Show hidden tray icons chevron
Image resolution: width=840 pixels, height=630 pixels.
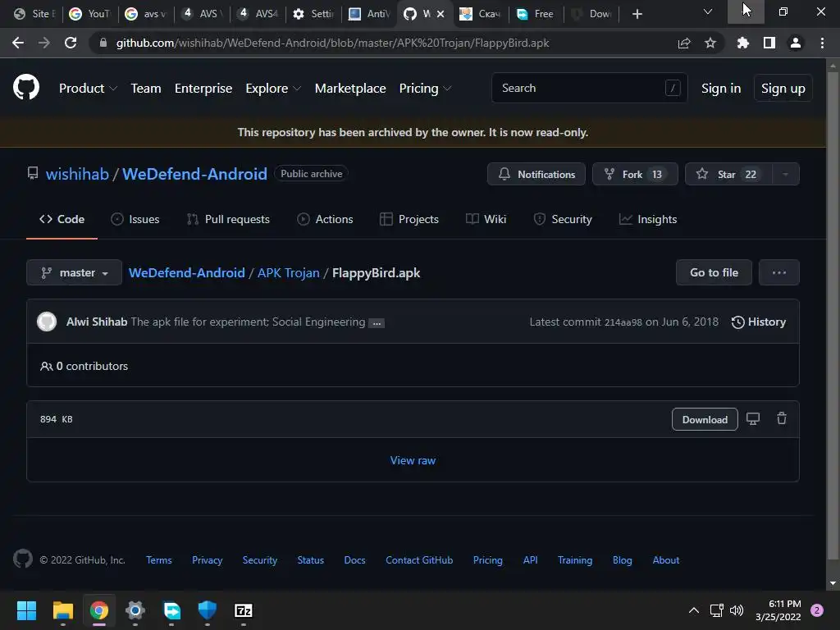[x=694, y=610]
